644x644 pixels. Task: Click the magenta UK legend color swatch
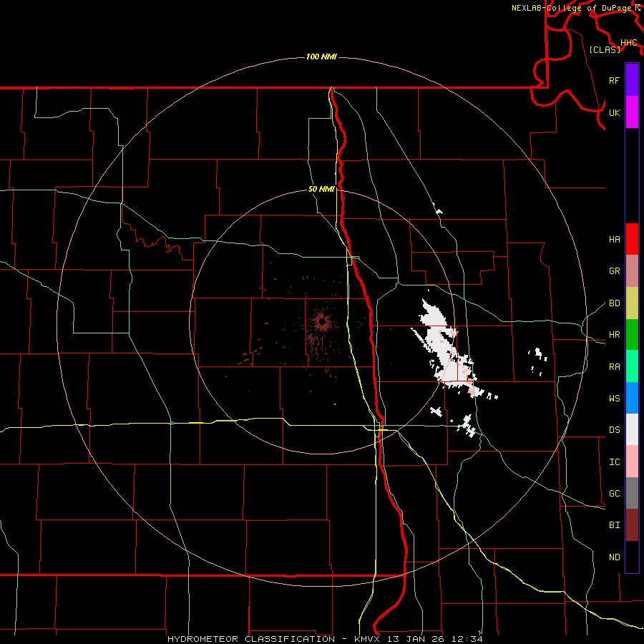pyautogui.click(x=632, y=112)
